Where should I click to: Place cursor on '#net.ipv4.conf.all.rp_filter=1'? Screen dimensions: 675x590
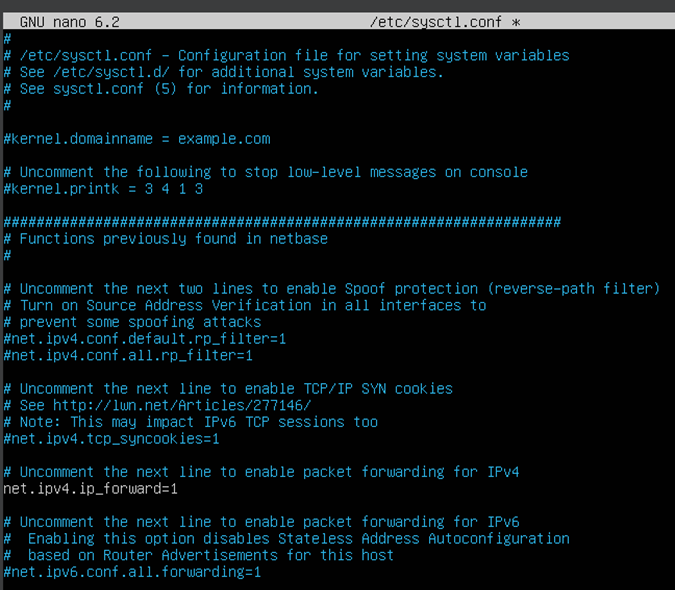[128, 356]
